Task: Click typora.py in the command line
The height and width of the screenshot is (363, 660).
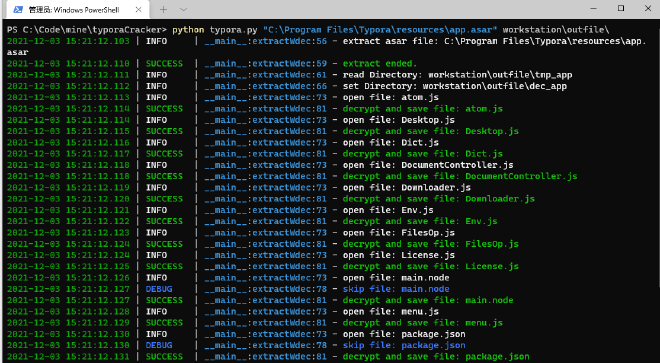Action: (x=234, y=30)
